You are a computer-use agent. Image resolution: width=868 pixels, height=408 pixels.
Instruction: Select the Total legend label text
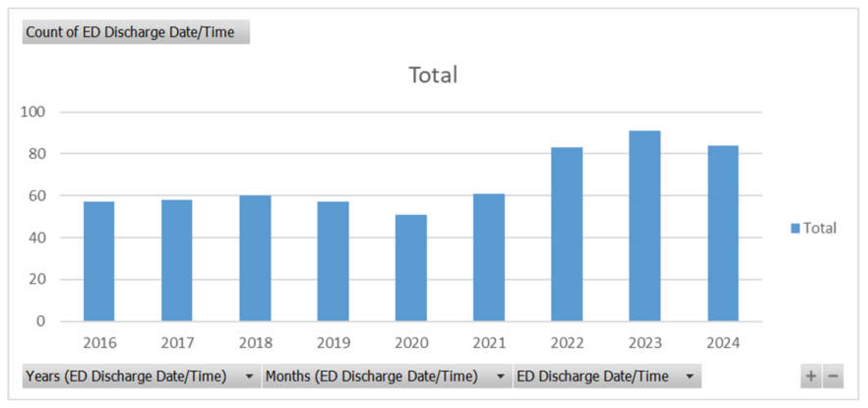(x=820, y=228)
